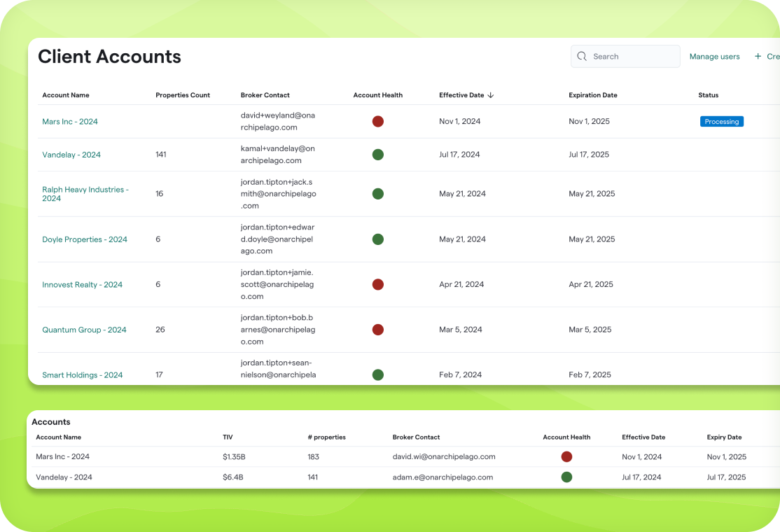The image size is (780, 532).
Task: Click expiration date Mar 5, 2025
Action: pyautogui.click(x=590, y=330)
